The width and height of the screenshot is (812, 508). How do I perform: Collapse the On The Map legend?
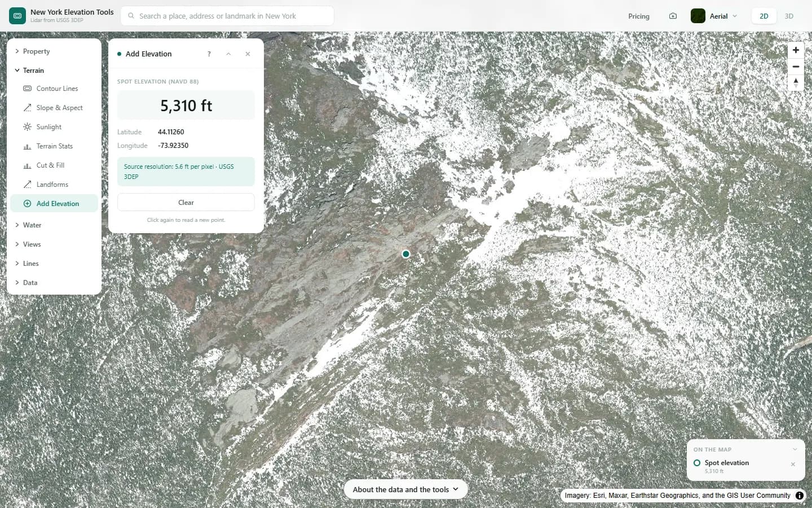[795, 450]
